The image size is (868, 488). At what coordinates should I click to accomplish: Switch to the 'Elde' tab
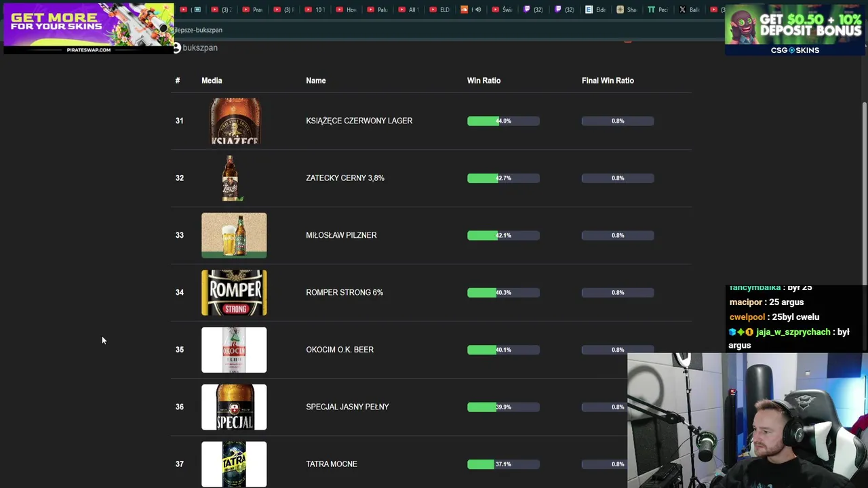coord(595,9)
